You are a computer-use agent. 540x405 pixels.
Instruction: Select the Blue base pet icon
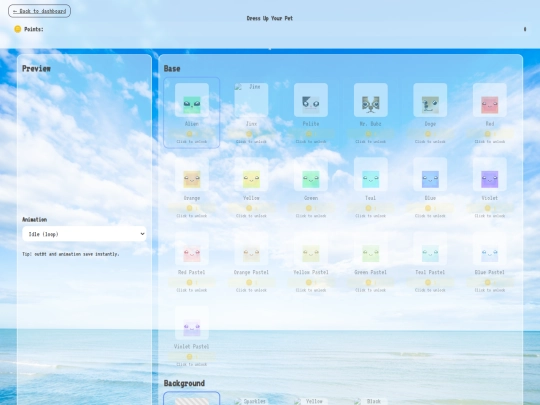[x=430, y=174]
